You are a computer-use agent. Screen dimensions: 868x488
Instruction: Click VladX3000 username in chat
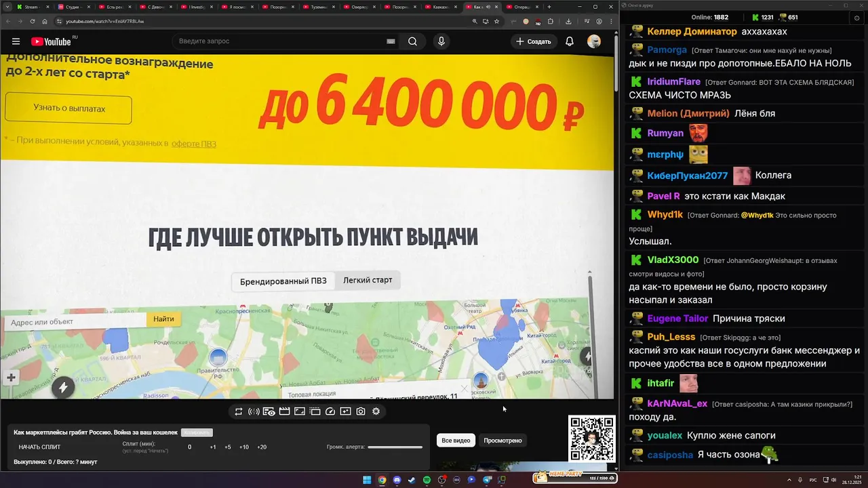click(673, 260)
